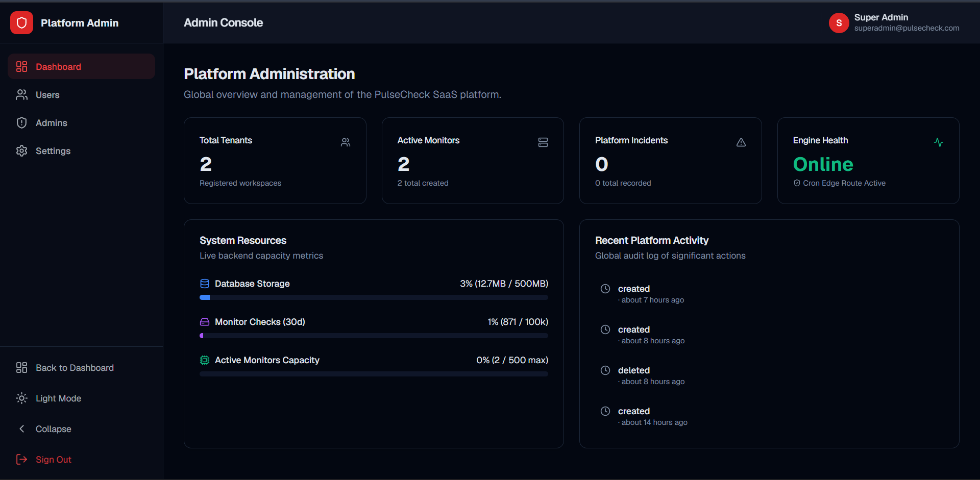Sign Out of the admin console
Image resolution: width=980 pixels, height=480 pixels.
[81, 459]
